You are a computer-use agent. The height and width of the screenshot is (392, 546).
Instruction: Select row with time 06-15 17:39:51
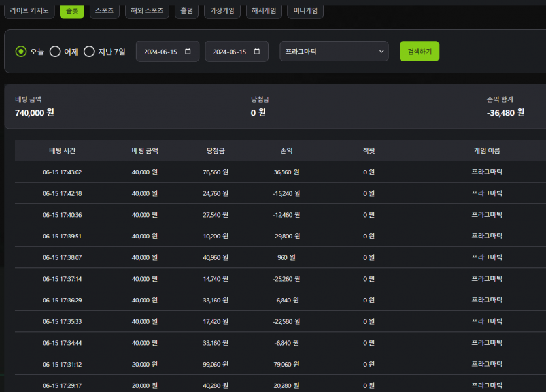tap(281, 236)
